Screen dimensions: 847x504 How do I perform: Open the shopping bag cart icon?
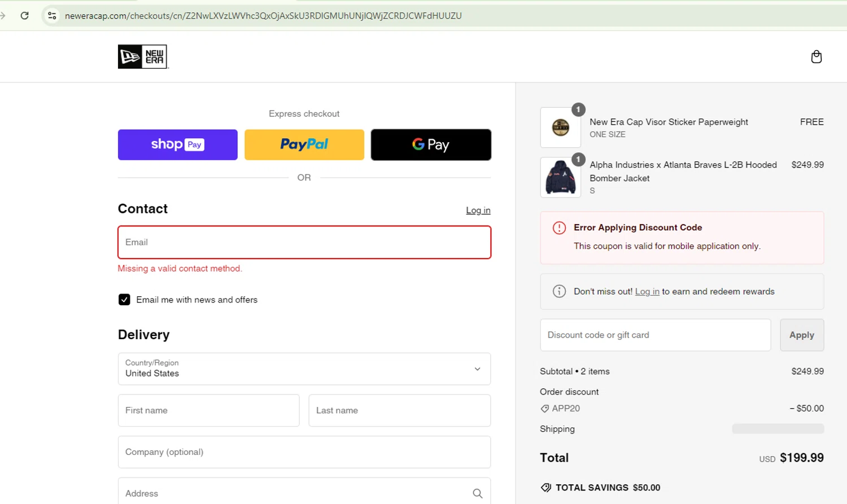point(816,56)
